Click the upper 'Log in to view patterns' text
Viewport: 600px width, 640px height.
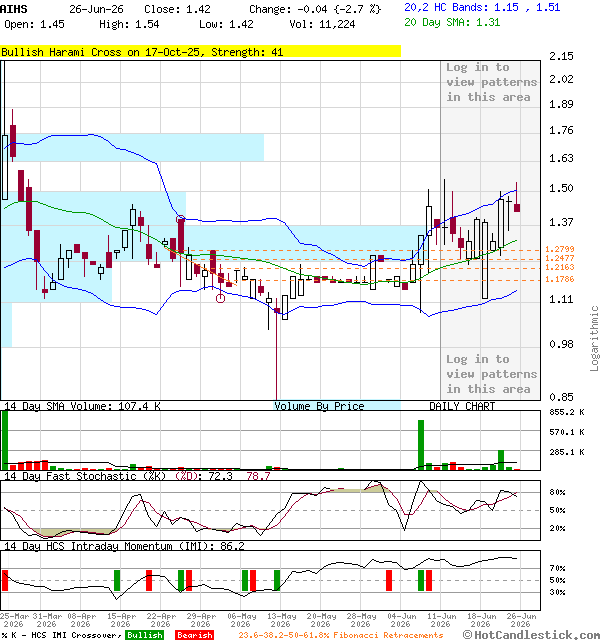pos(491,82)
